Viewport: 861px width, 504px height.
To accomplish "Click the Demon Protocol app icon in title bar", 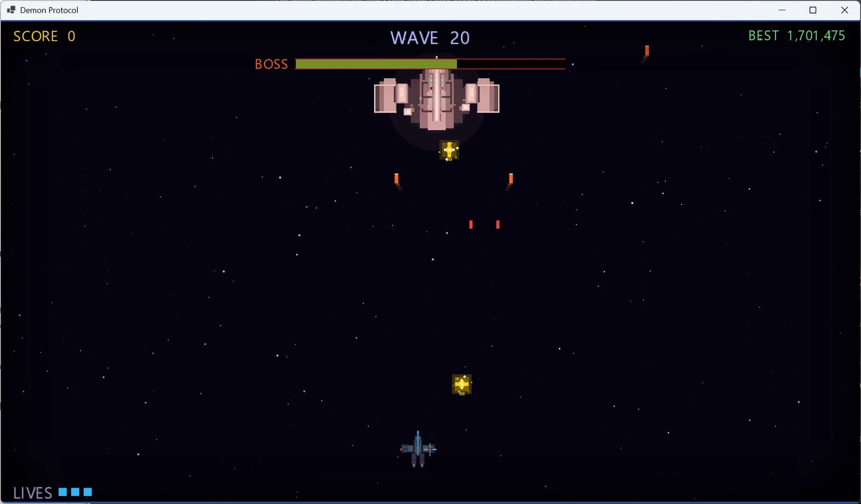I will (x=11, y=10).
